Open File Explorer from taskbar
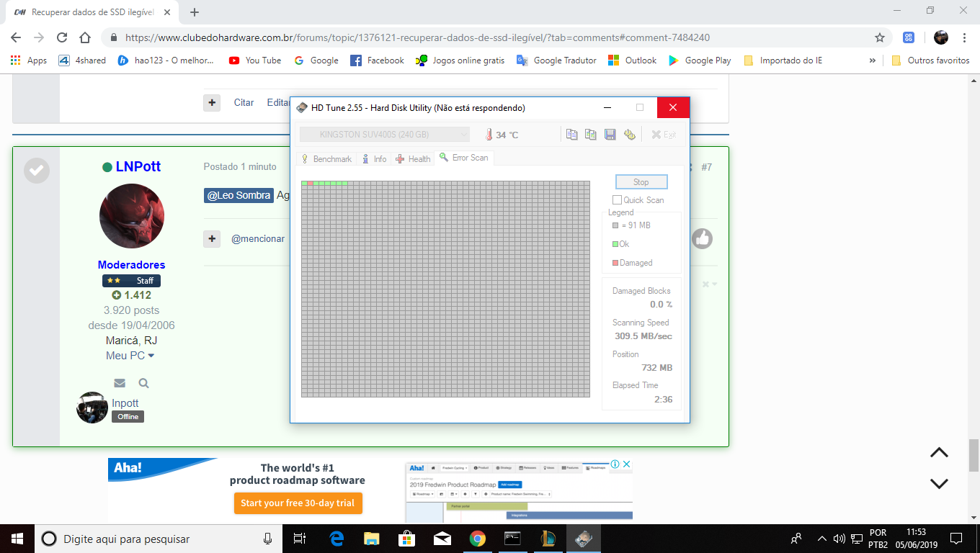 [x=372, y=538]
